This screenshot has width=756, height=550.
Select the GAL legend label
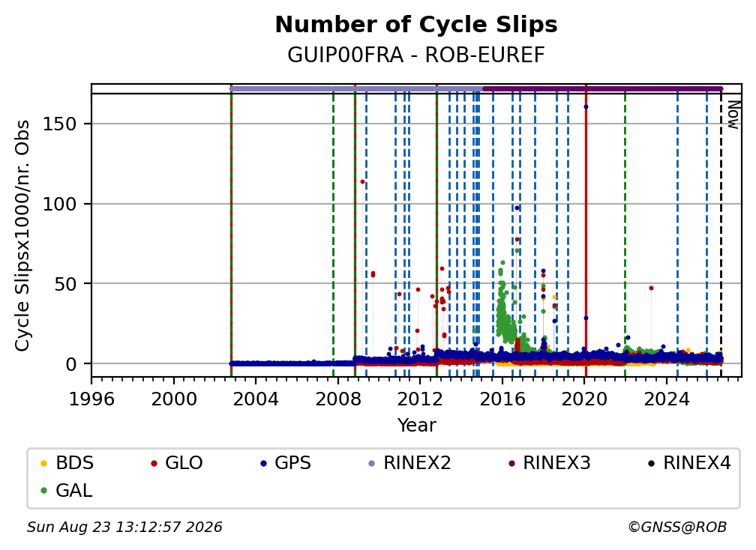click(x=73, y=491)
